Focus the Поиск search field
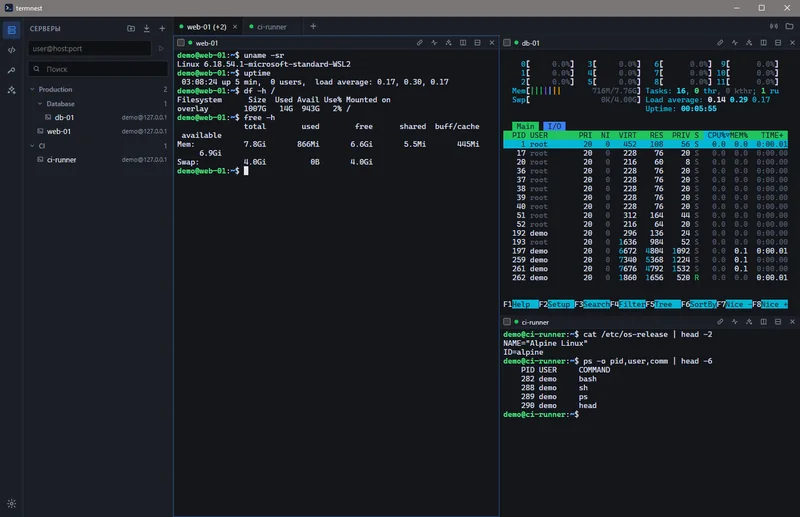Screen dimensions: 800x517 point(98,69)
